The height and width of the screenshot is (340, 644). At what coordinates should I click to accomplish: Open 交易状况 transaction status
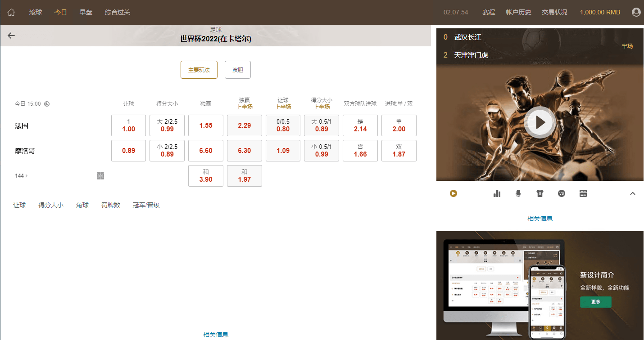click(x=554, y=12)
